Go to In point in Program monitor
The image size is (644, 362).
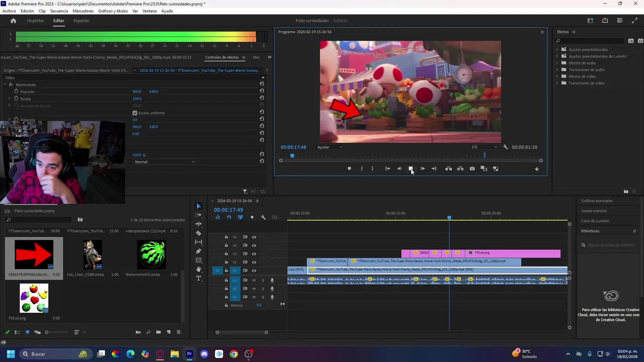387,169
